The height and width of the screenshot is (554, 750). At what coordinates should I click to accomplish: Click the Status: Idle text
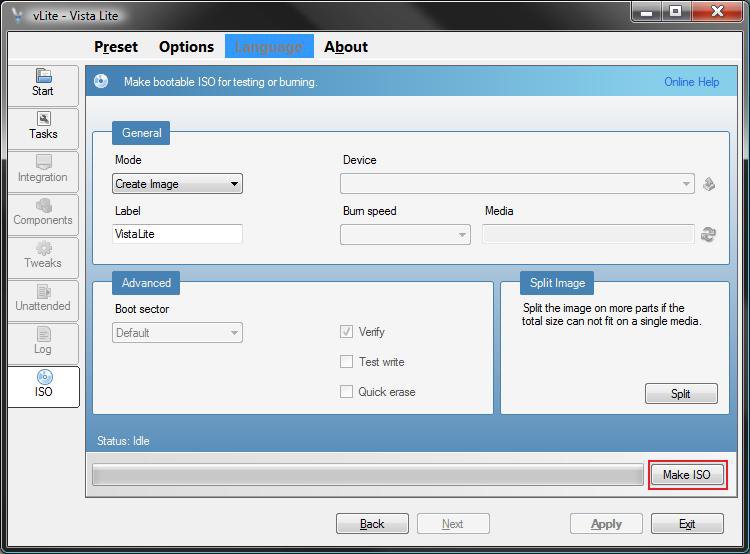123,441
